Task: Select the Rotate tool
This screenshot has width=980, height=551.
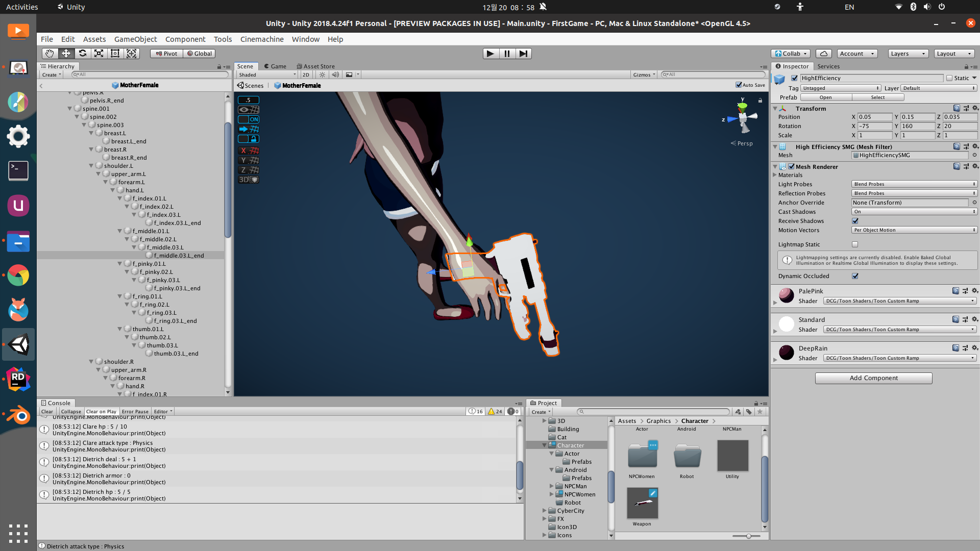Action: (82, 54)
